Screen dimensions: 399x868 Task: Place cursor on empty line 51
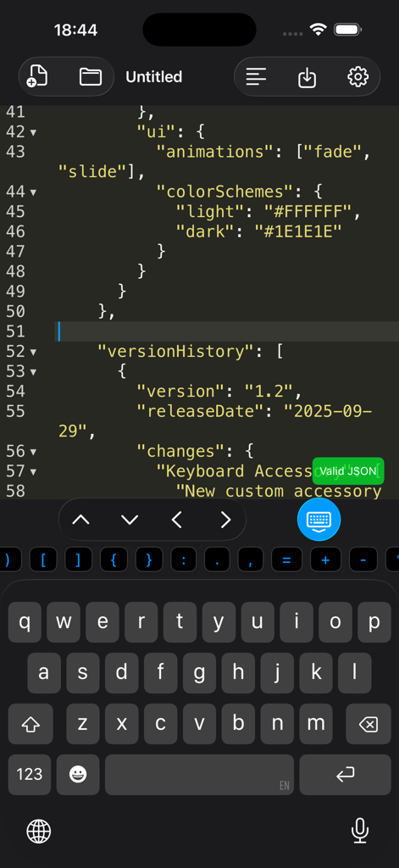[227, 331]
